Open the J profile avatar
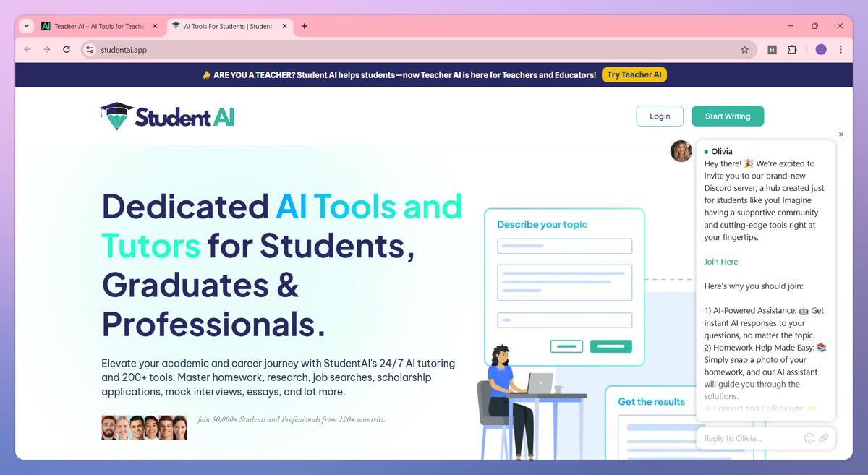868x475 pixels. tap(821, 50)
